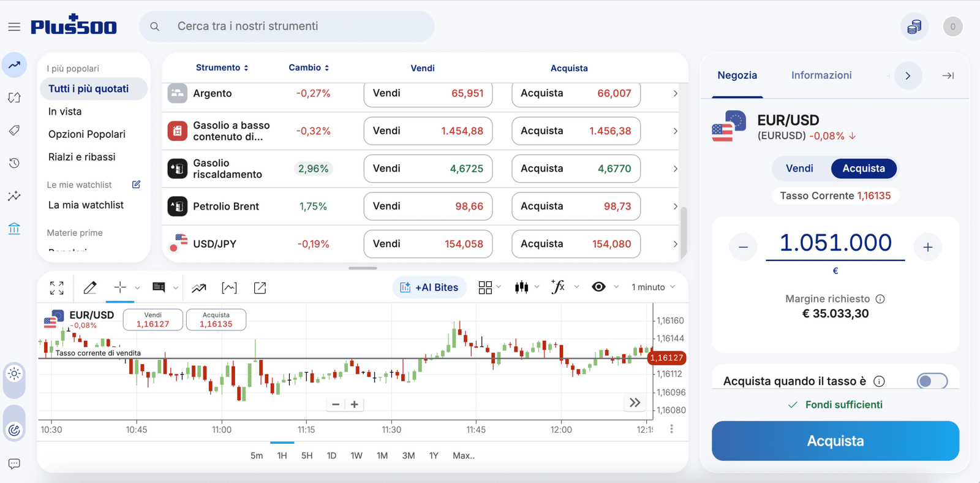Select the 1W chart time range
The width and height of the screenshot is (980, 483).
356,455
